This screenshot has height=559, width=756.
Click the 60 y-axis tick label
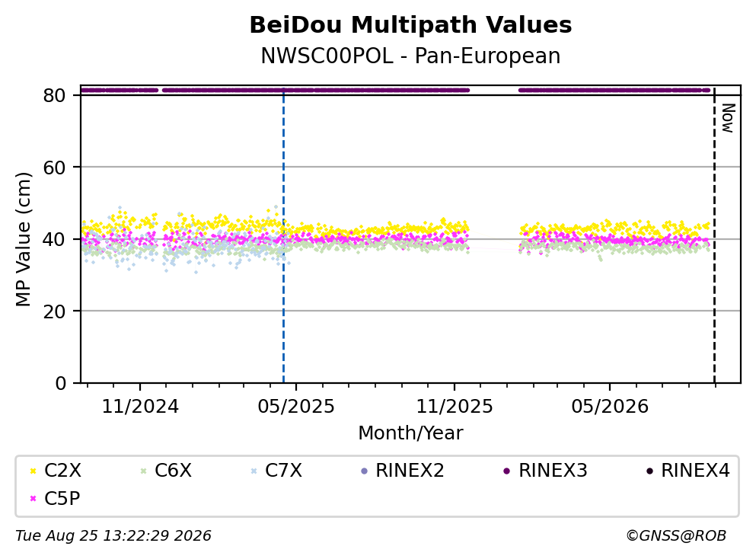55,168
